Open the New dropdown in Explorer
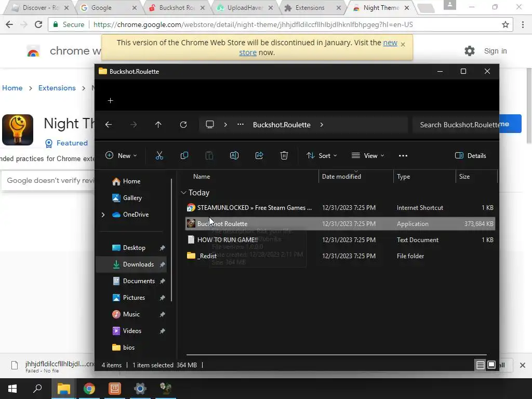Screen dimensions: 532x399 click(121, 155)
